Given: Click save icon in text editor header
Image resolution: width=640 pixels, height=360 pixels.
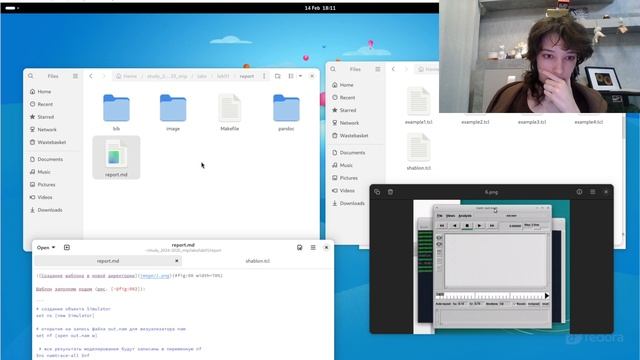Looking at the screenshot, I should (x=300, y=247).
